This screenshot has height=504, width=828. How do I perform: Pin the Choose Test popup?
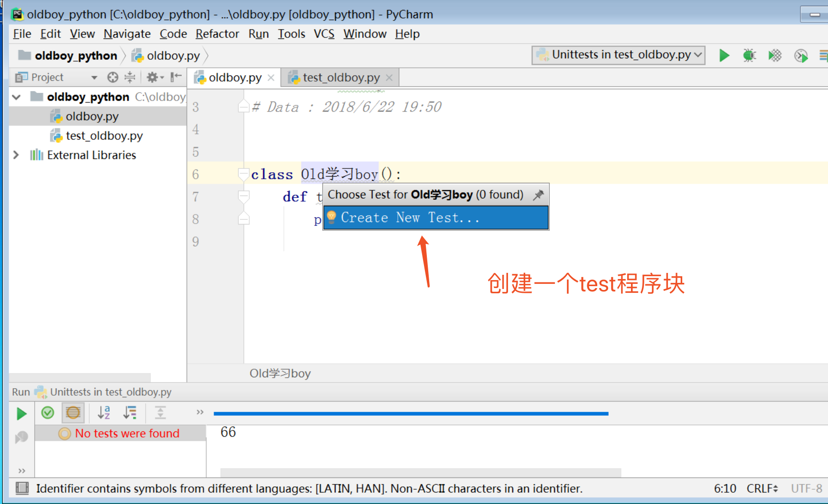[538, 195]
